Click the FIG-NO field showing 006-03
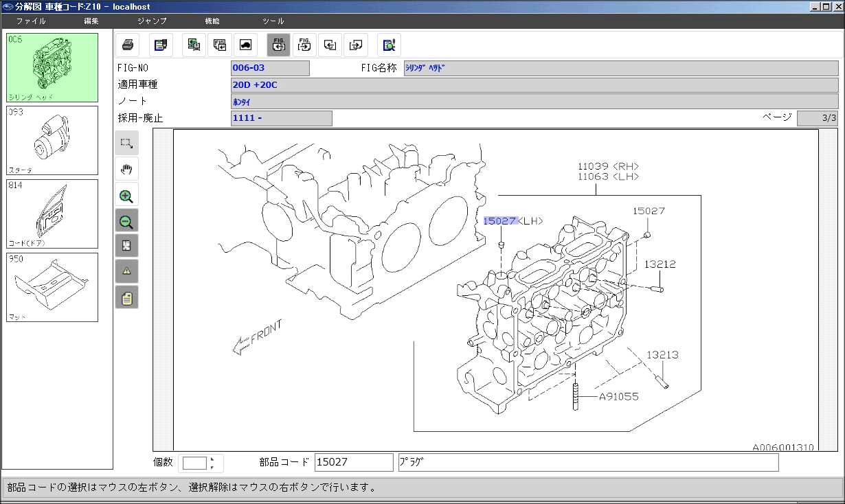This screenshot has height=504, width=845. tap(270, 67)
